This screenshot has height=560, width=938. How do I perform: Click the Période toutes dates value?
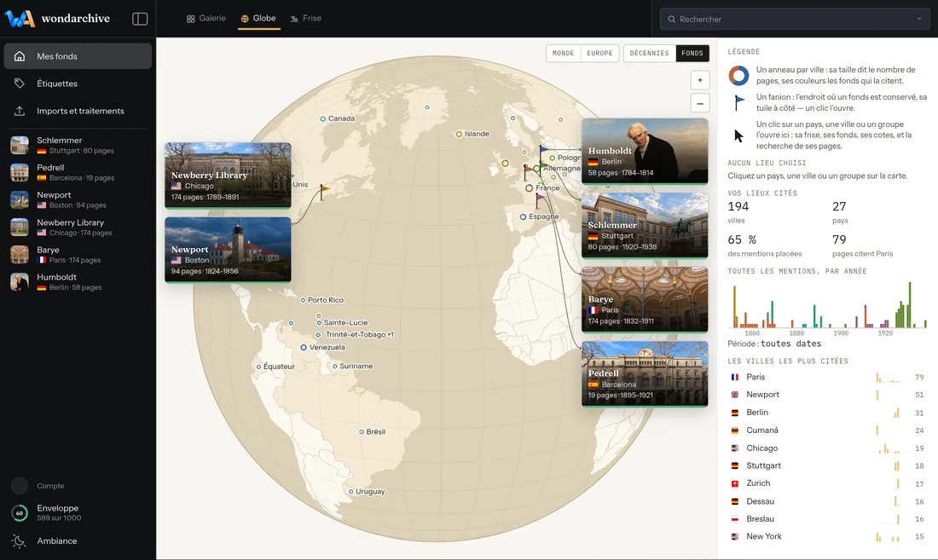click(x=790, y=344)
